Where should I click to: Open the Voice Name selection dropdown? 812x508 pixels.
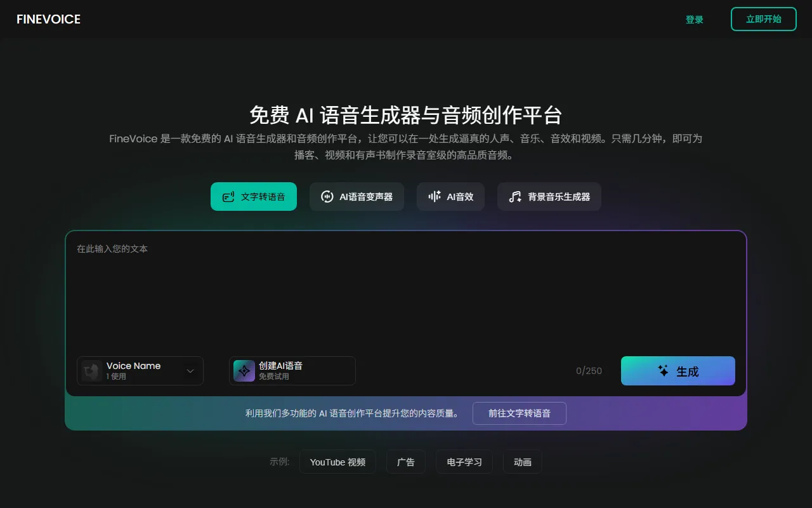click(140, 371)
